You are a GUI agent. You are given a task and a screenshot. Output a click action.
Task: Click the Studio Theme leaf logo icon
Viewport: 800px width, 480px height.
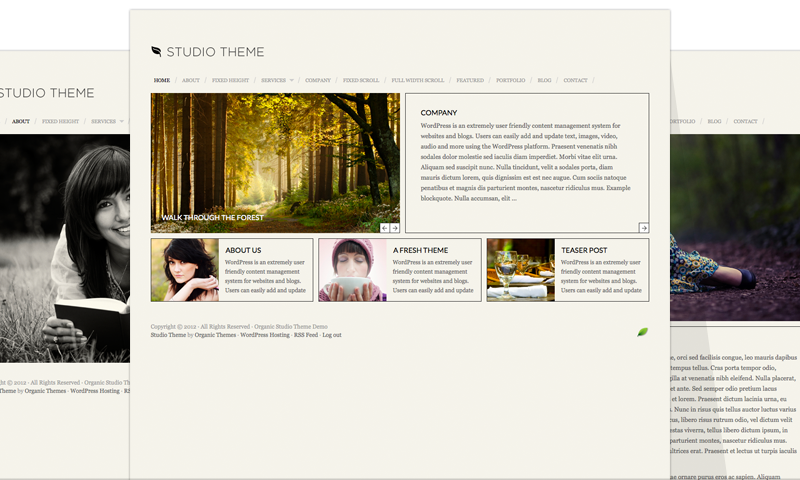click(156, 51)
